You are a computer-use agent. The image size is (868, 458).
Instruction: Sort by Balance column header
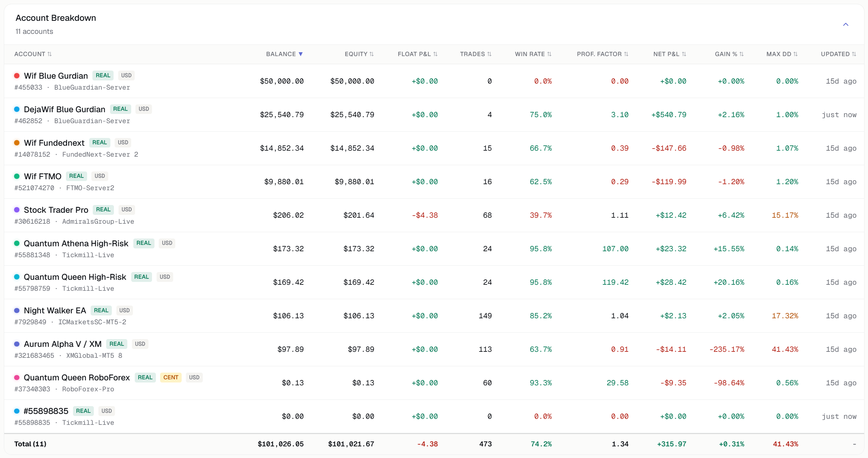(x=284, y=54)
